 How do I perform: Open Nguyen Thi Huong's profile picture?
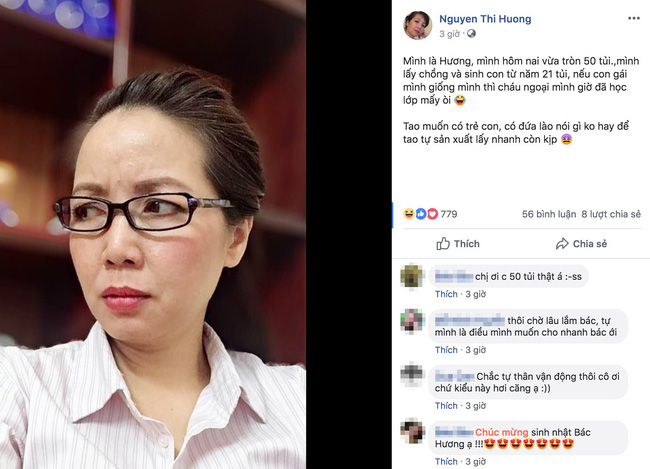click(417, 25)
